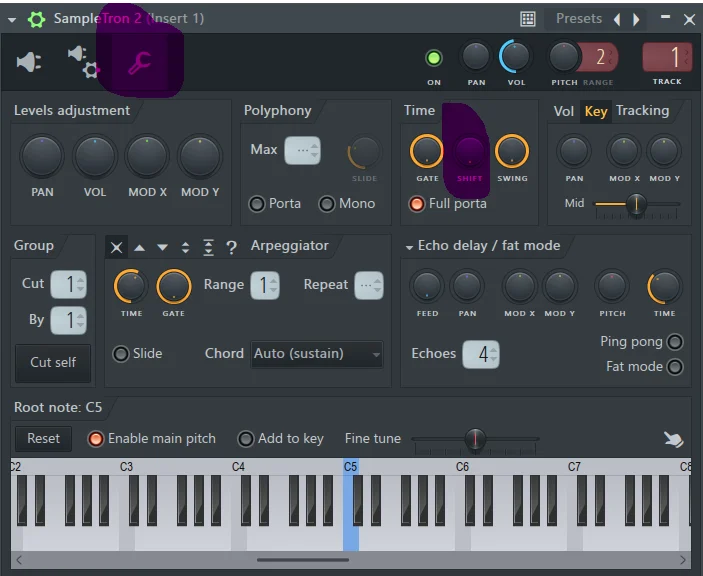Click the echo PITCH knob

612,286
